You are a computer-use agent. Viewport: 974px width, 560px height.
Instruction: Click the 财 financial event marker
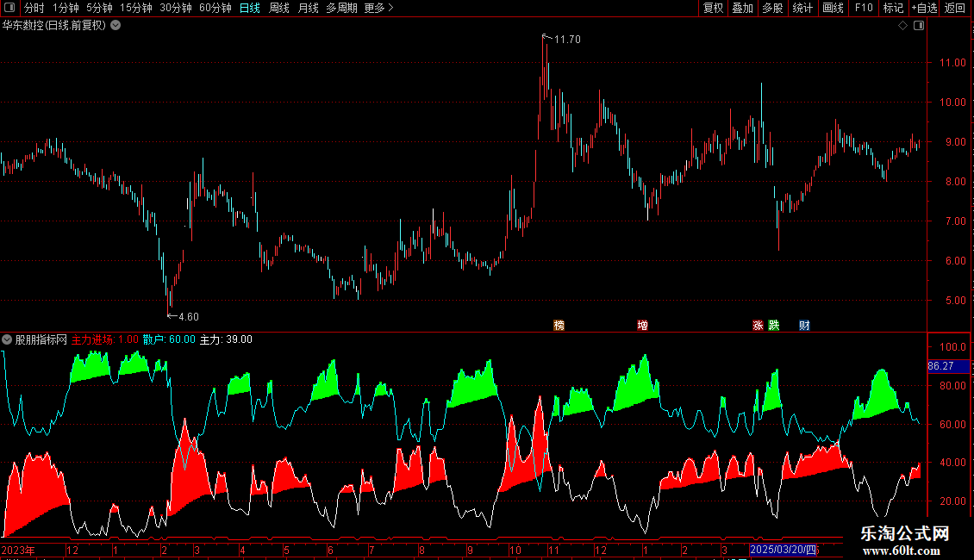point(804,326)
